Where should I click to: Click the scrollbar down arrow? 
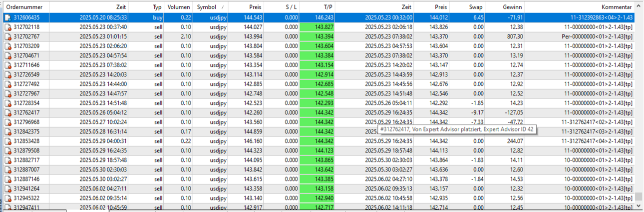639,205
